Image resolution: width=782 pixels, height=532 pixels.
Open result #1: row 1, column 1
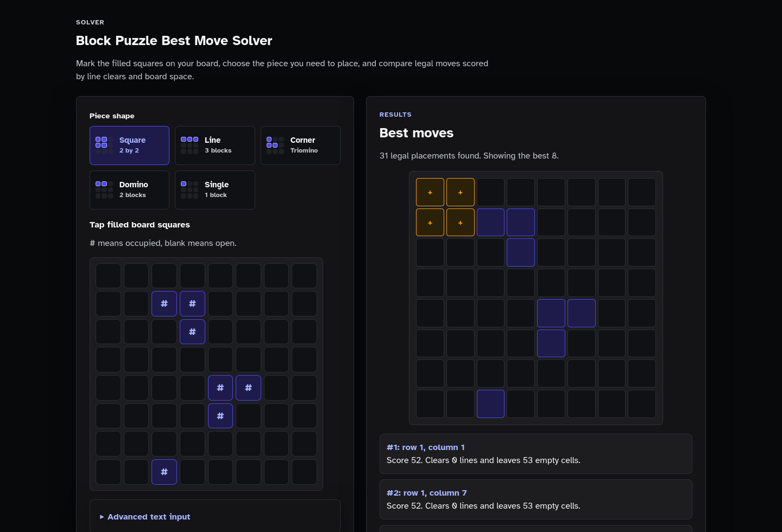coord(535,454)
